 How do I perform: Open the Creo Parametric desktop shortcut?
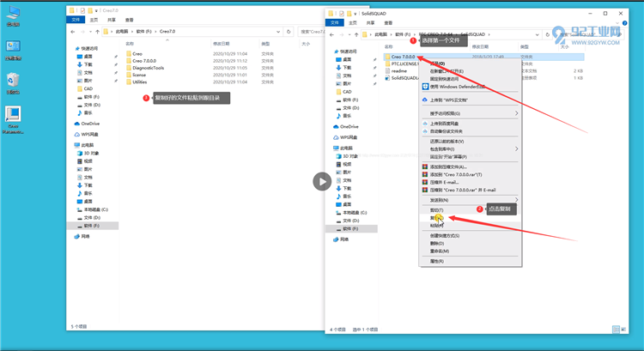[x=13, y=119]
